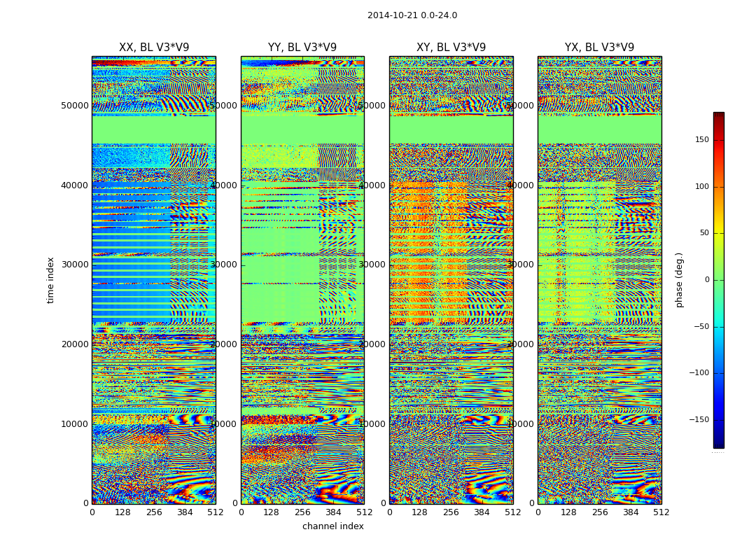
Task: Click the colorbar tick label '50'
Action: point(704,233)
